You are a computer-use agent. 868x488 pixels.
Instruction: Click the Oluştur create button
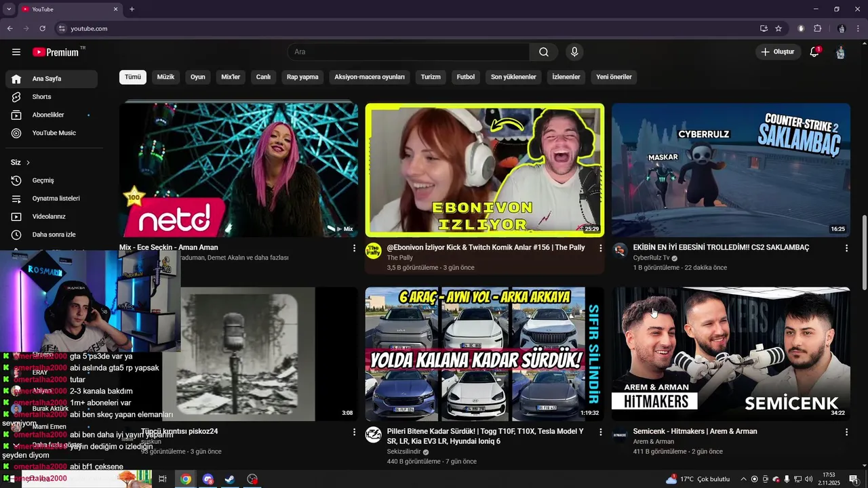tap(778, 52)
